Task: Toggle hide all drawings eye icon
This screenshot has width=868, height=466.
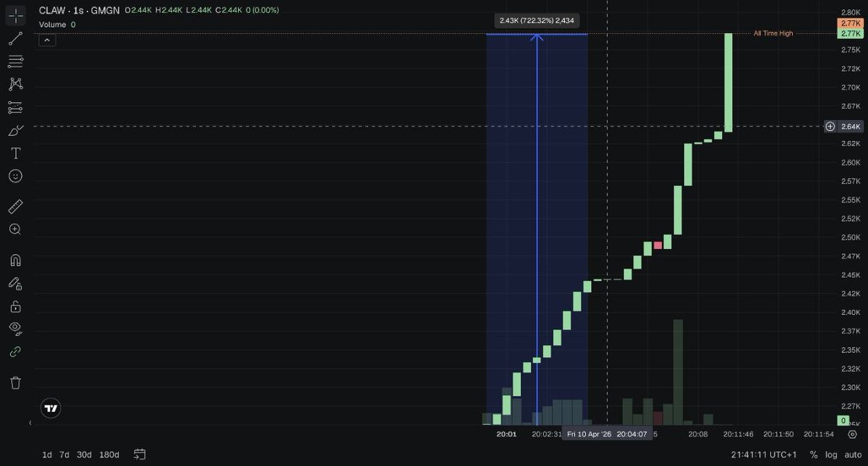Action: click(16, 329)
